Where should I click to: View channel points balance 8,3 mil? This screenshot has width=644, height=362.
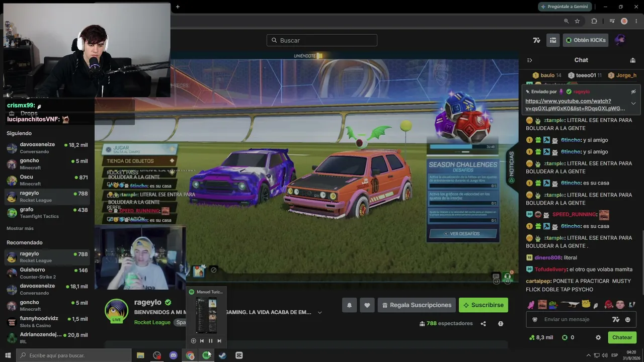[x=541, y=337]
